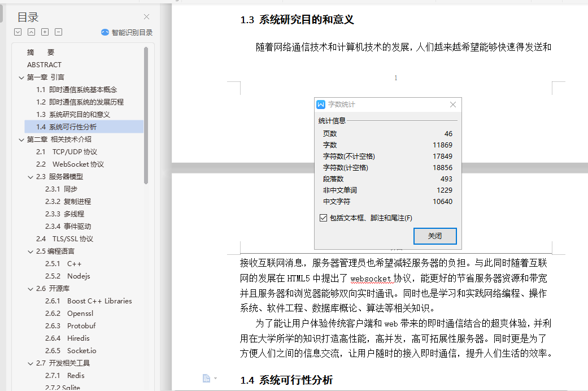Click the 统计信息 group label
This screenshot has width=588, height=391.
(x=332, y=121)
